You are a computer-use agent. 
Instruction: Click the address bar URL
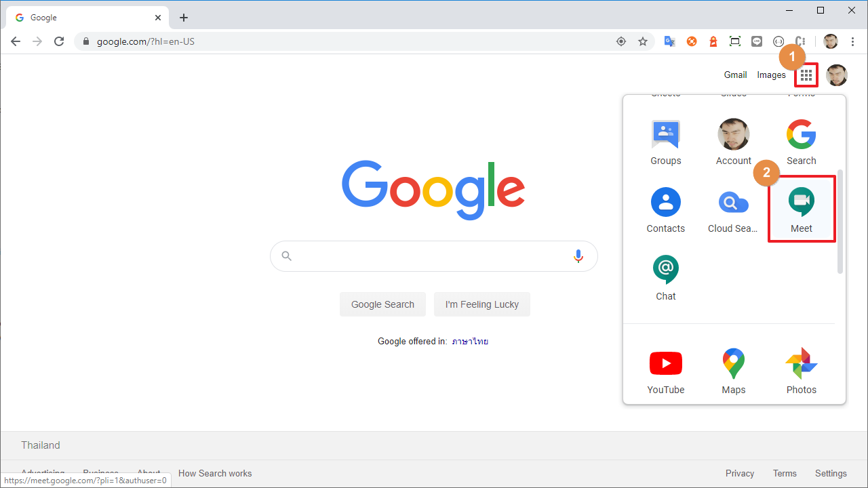click(x=146, y=41)
